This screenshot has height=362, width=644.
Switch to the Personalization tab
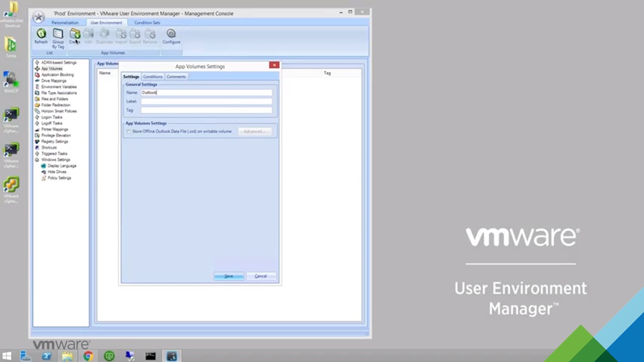[65, 23]
